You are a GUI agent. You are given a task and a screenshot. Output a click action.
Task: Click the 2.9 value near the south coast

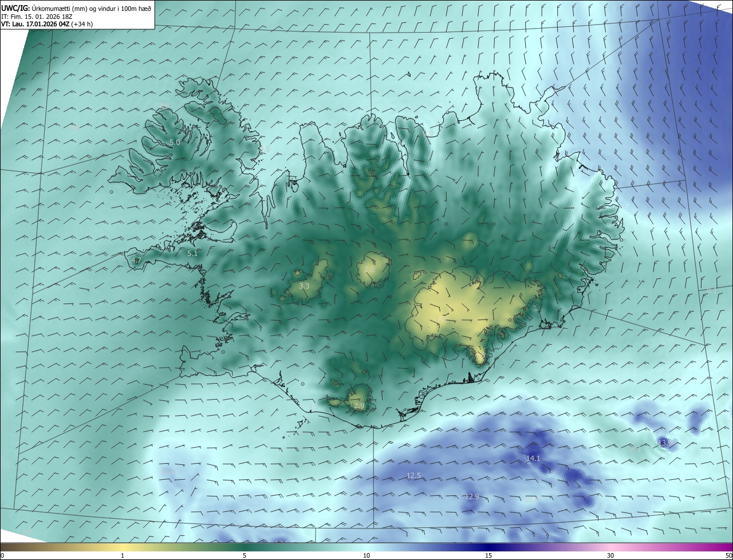(x=359, y=406)
